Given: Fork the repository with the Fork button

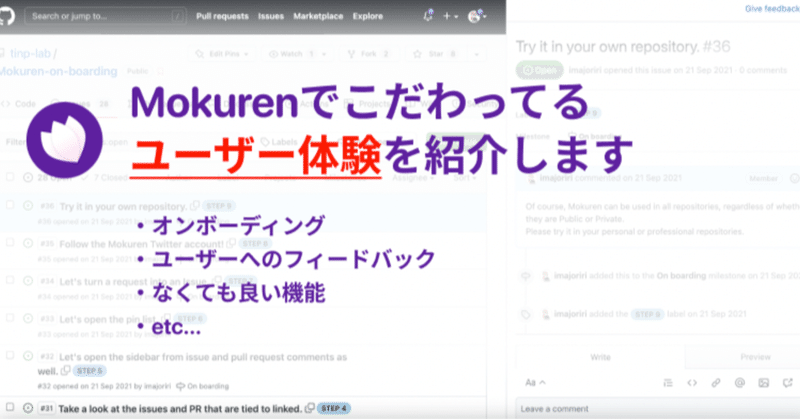Looking at the screenshot, I should tap(369, 54).
